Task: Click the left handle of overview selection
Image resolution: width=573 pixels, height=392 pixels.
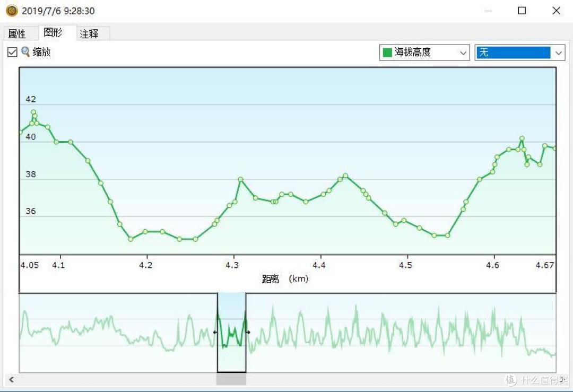Action: [215, 332]
